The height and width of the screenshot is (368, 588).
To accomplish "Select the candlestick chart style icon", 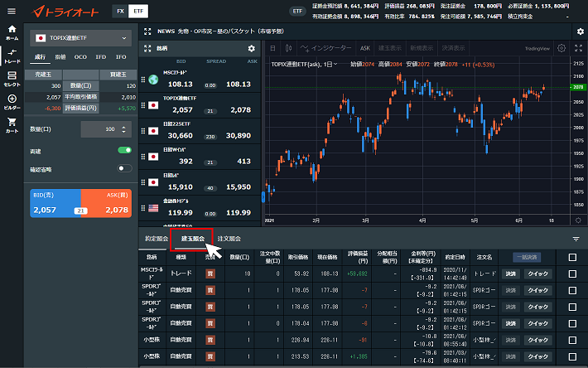I will [x=288, y=48].
